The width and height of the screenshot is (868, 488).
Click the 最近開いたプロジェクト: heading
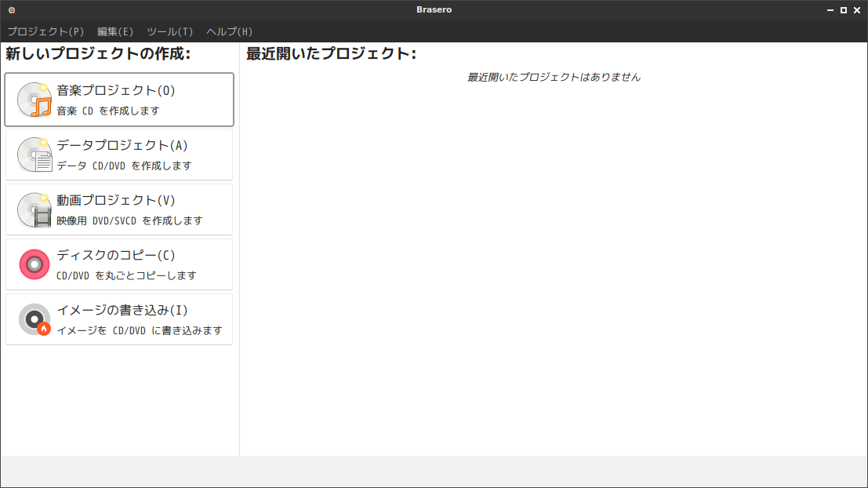point(331,53)
